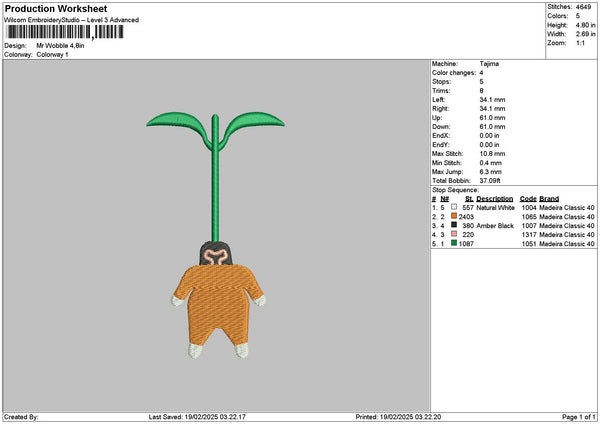The image size is (600, 424).
Task: Click the 'Colorway 1' value
Action: coord(52,55)
